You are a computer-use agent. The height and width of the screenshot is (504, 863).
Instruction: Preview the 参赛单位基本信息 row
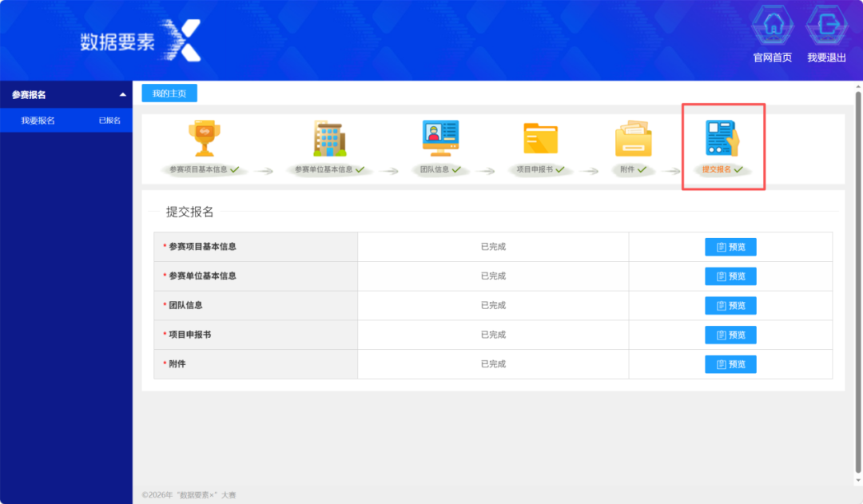tap(730, 276)
